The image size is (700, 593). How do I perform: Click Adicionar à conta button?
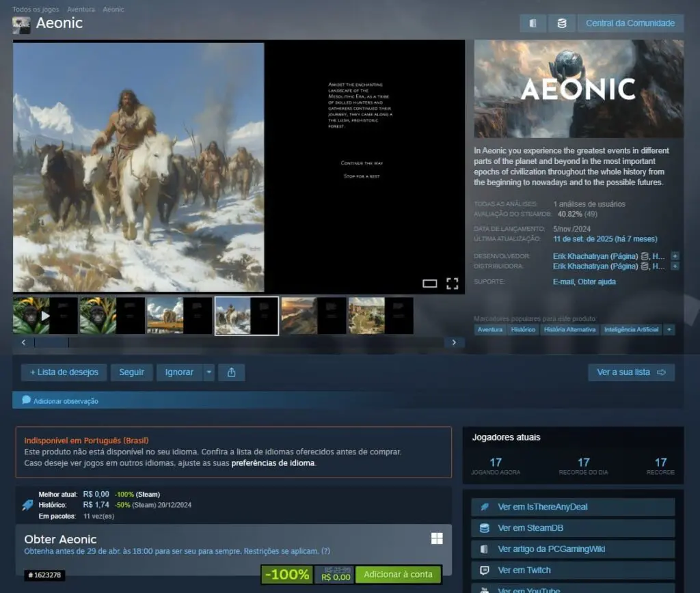[398, 575]
